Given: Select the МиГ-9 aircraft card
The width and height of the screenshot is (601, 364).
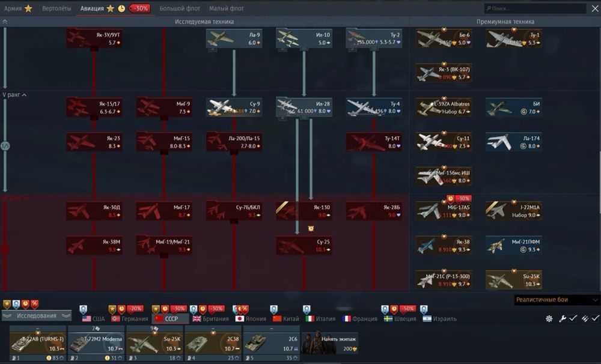Looking at the screenshot, I should [164, 108].
